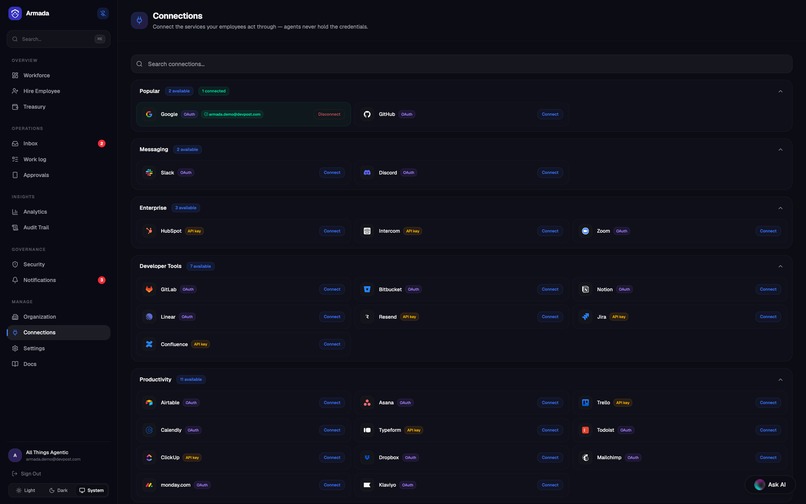Click the Zoom logo icon
This screenshot has height=504, width=806.
[x=585, y=231]
